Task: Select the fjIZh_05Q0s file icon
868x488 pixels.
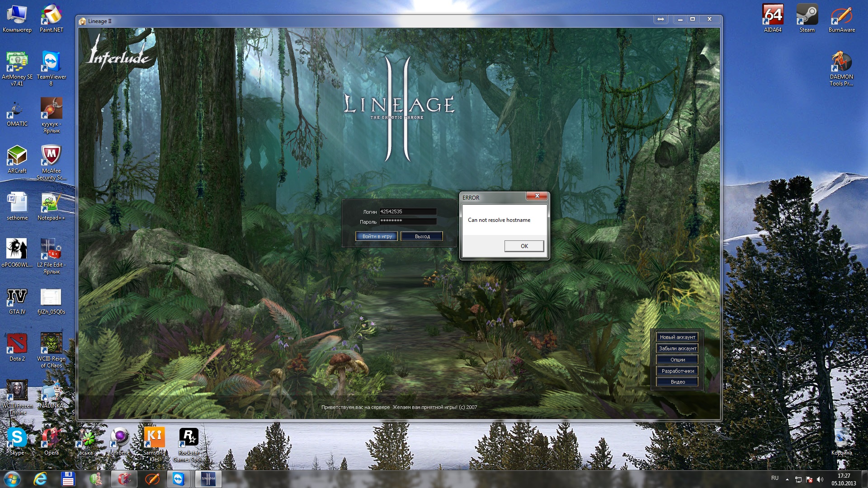Action: (x=52, y=301)
